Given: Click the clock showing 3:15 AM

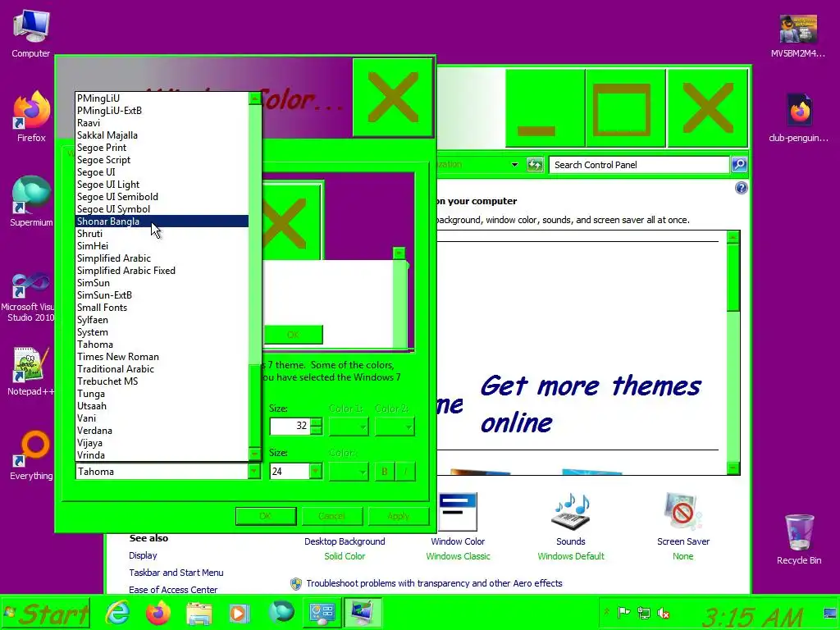Looking at the screenshot, I should point(753,616).
